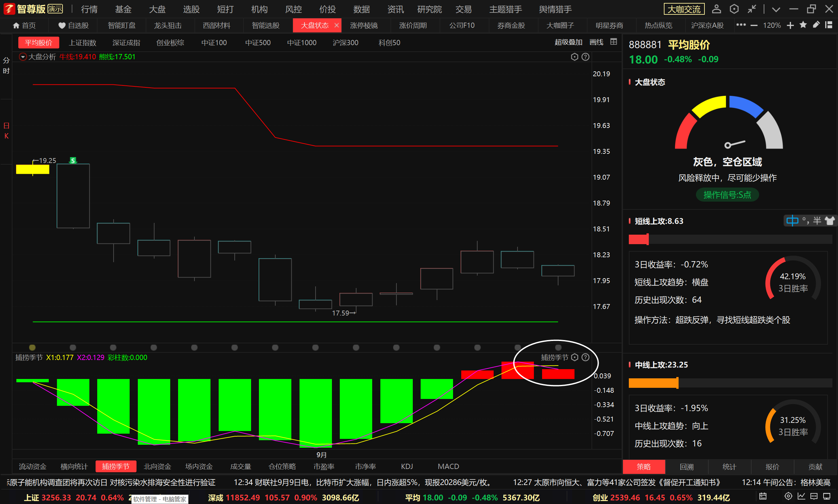Select the 平均股价 index toggle
838x504 pixels.
[x=38, y=43]
